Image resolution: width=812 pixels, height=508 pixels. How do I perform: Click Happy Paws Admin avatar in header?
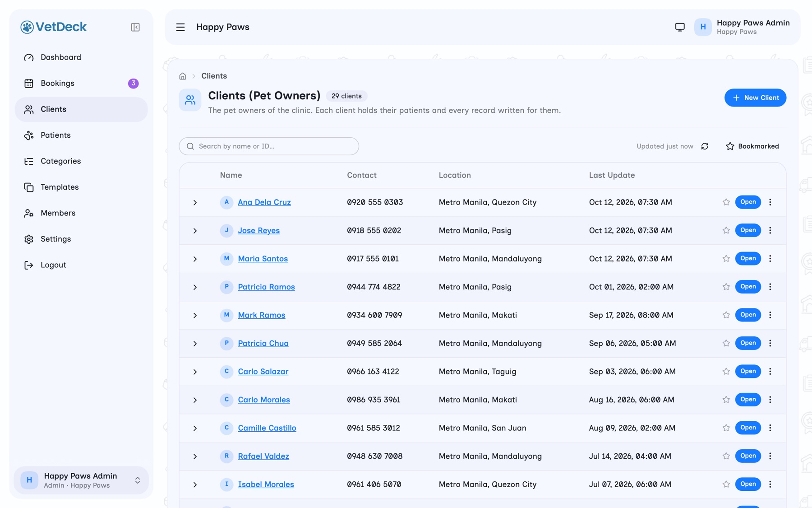(703, 27)
